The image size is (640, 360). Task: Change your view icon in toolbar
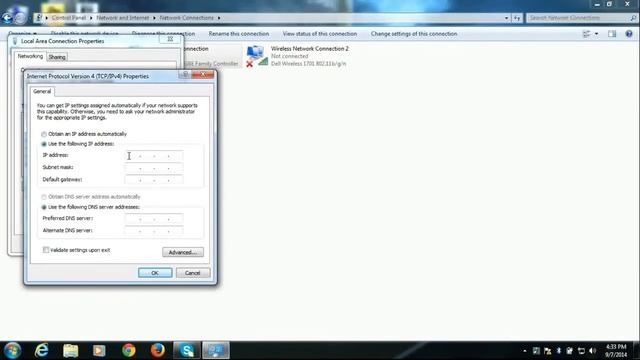point(587,34)
